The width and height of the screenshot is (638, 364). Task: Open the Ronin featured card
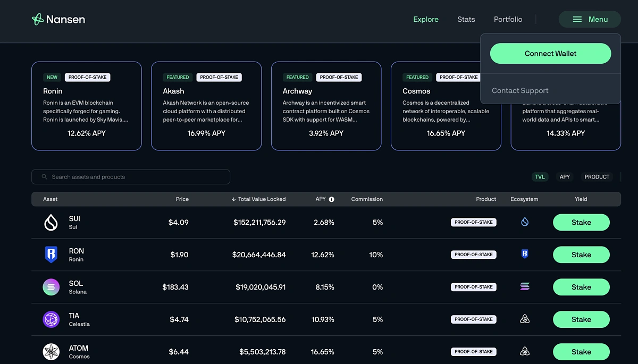pos(87,106)
